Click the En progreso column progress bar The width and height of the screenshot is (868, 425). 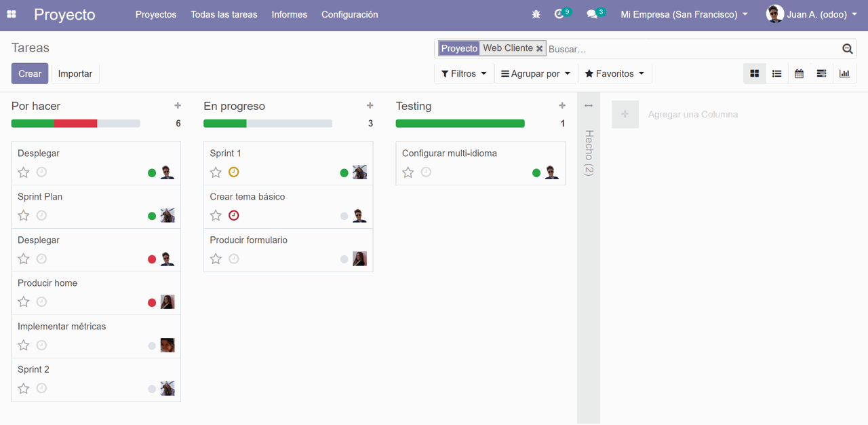pyautogui.click(x=267, y=123)
